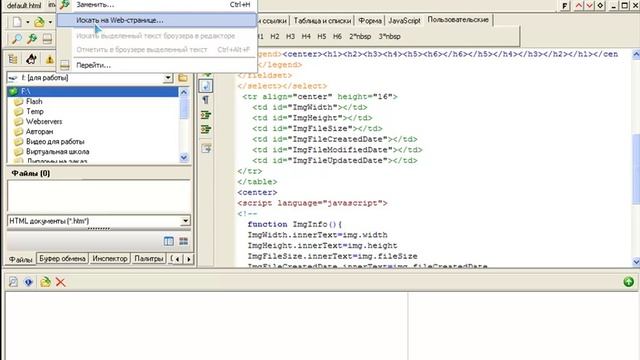Viewport: 640px width, 360px height.
Task: Click the folder tree view icon
Action: [x=13, y=60]
